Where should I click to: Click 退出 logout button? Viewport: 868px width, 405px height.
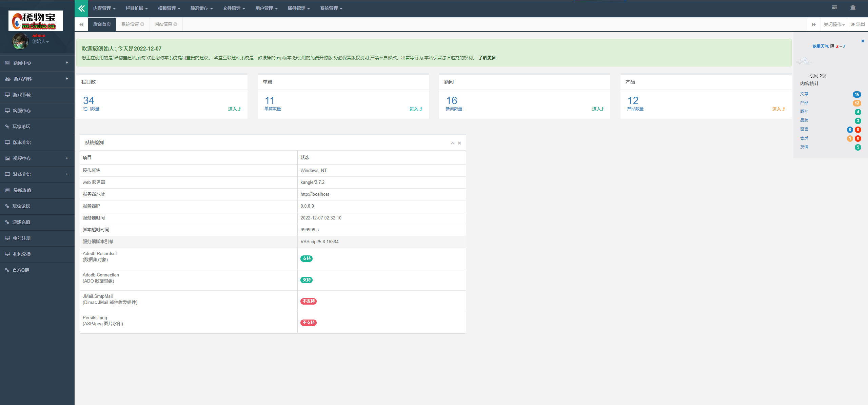click(x=858, y=24)
